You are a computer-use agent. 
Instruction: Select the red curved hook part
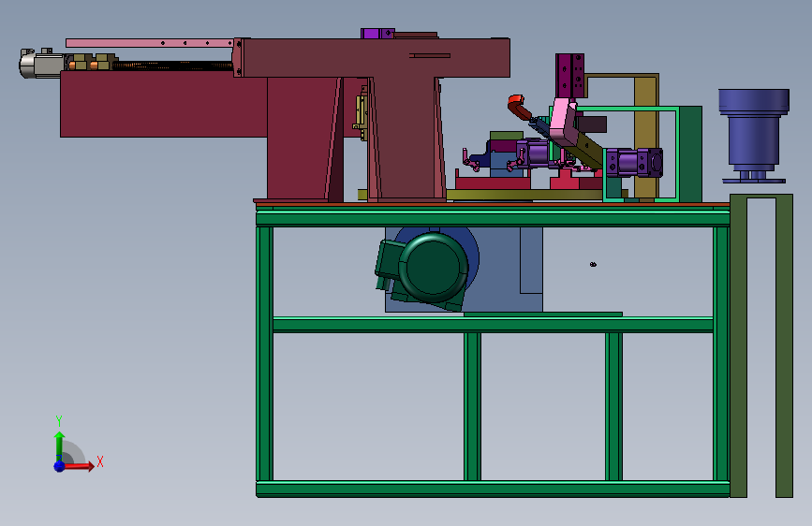(520, 108)
